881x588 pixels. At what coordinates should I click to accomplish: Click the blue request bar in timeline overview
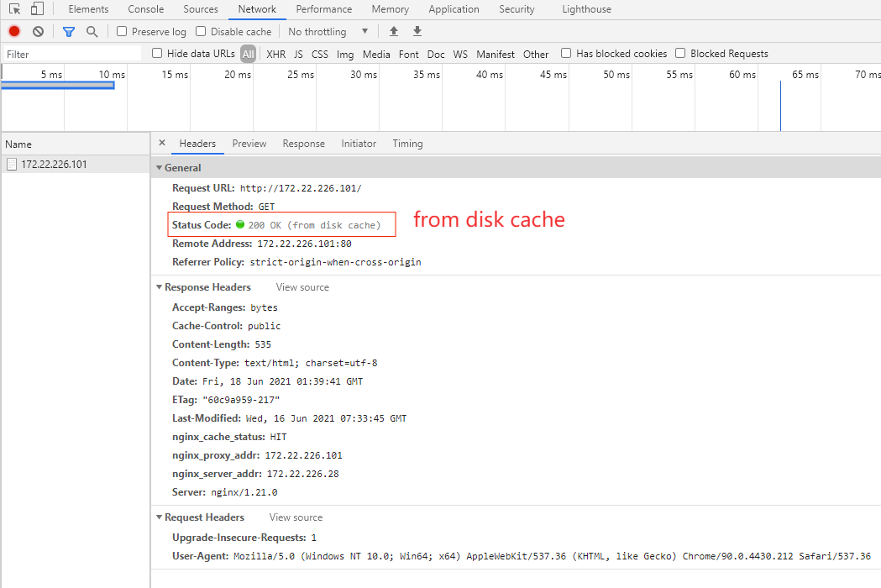point(57,86)
